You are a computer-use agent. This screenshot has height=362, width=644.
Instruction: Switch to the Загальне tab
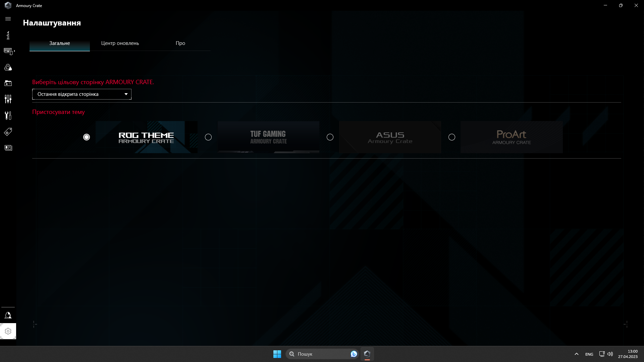click(60, 43)
